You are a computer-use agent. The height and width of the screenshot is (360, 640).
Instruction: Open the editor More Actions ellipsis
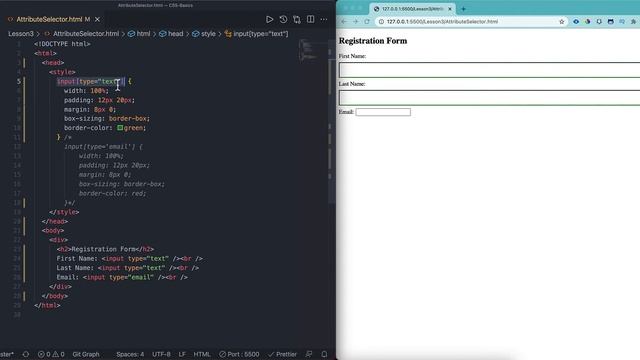(x=324, y=19)
